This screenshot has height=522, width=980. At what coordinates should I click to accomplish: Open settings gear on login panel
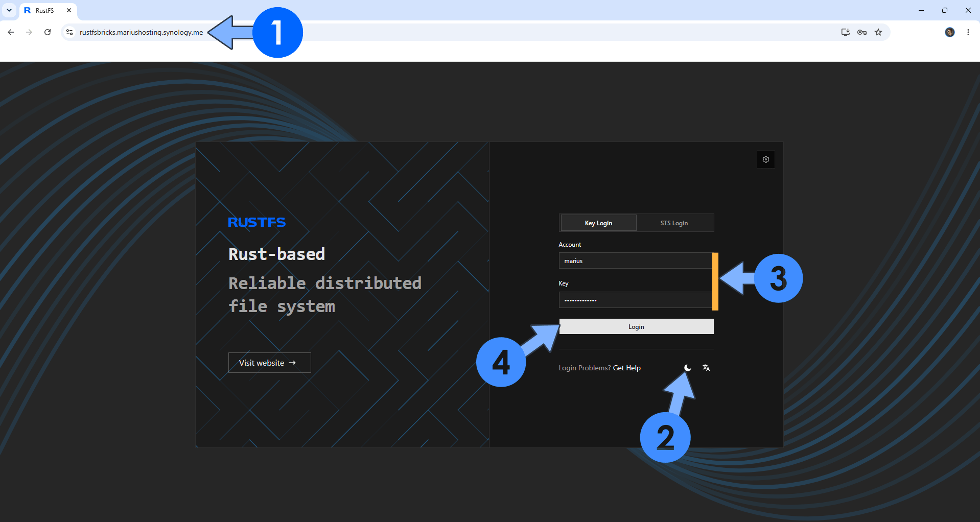click(x=766, y=159)
